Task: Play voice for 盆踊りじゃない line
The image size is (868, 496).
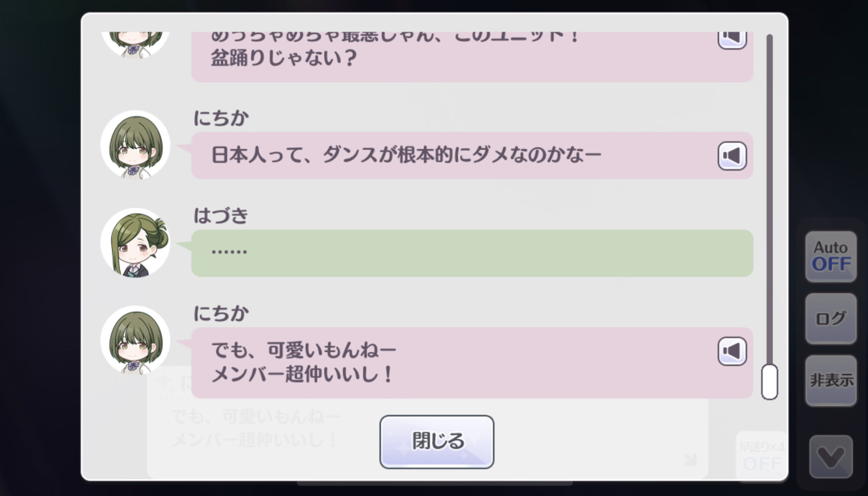Action: (x=732, y=40)
